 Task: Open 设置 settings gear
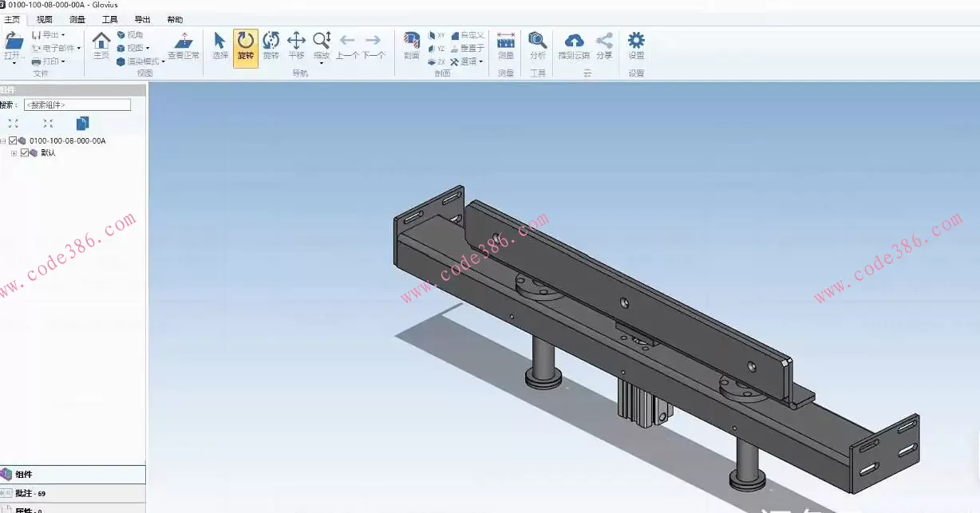636,46
